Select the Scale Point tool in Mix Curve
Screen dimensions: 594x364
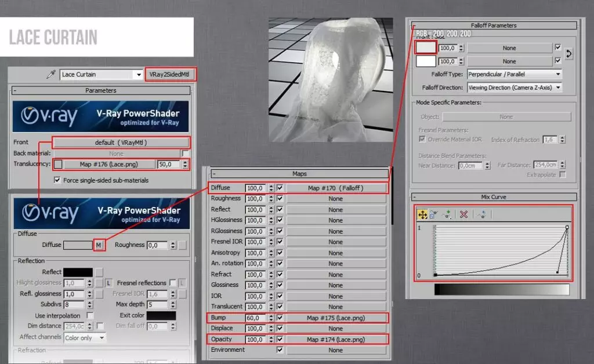tap(432, 214)
